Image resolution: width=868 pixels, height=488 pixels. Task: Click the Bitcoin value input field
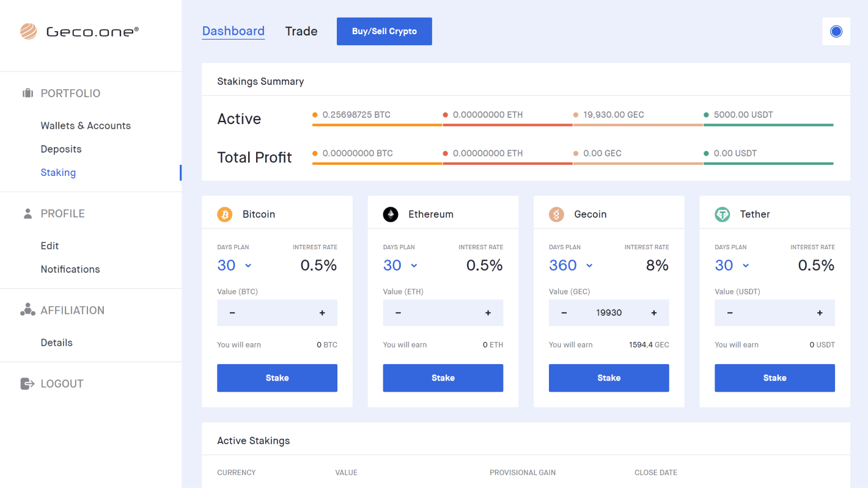[277, 313]
